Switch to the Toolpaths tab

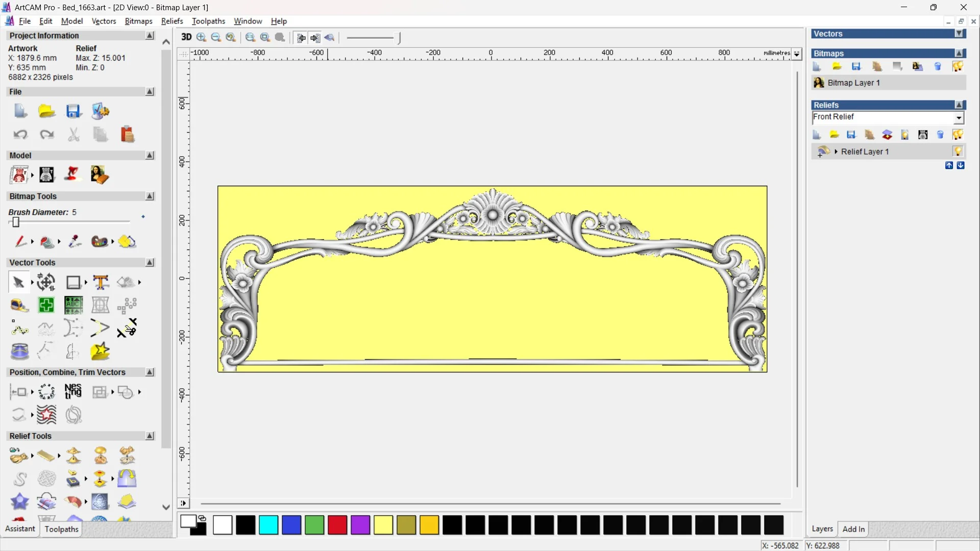(x=61, y=529)
